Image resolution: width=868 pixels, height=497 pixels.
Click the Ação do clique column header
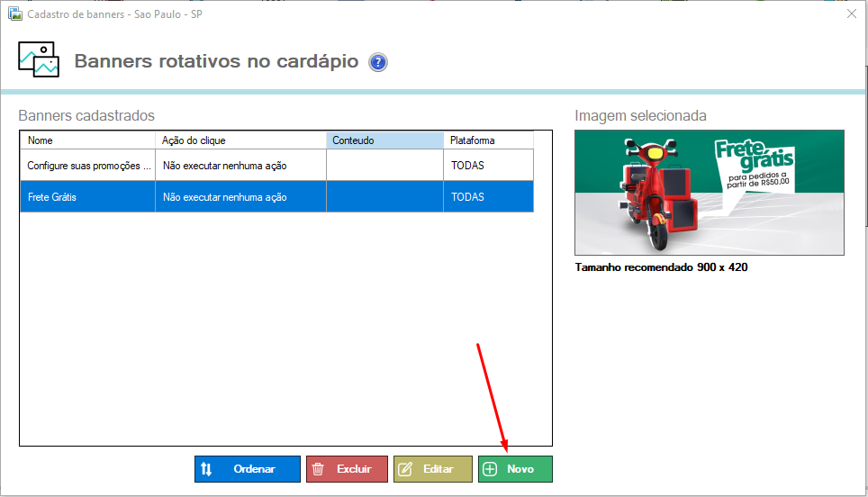coord(240,140)
